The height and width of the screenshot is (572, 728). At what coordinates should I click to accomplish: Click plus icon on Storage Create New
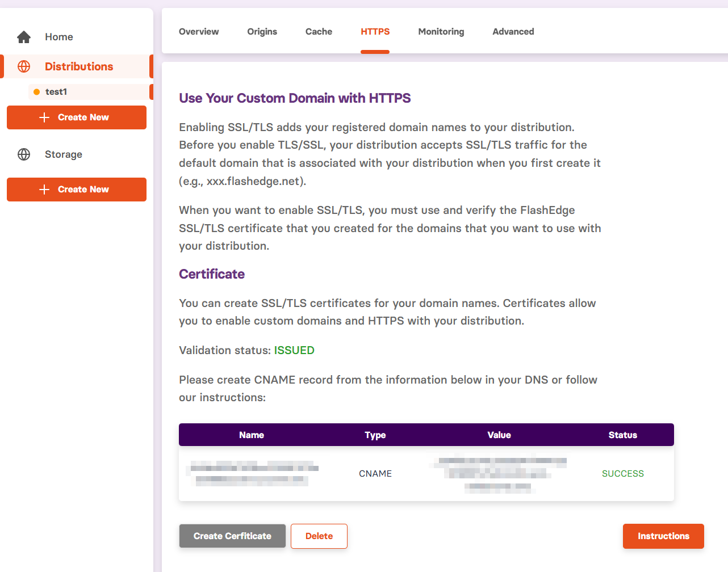pyautogui.click(x=44, y=190)
